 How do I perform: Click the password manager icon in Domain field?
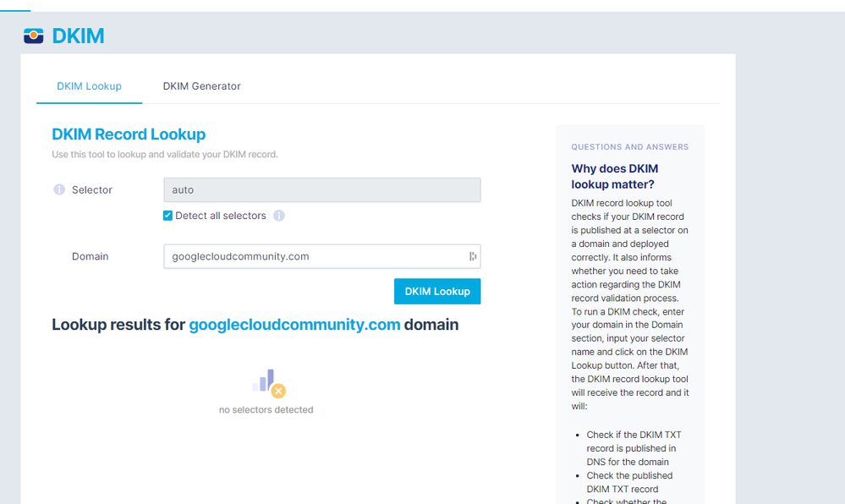pos(473,256)
